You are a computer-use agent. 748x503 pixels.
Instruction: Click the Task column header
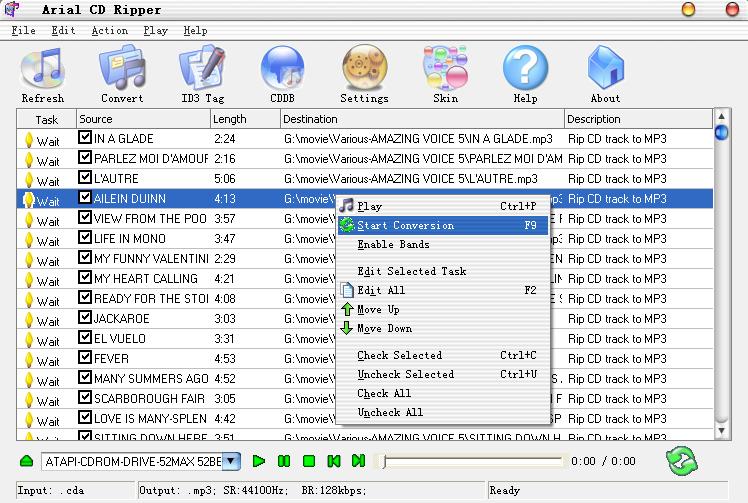(46, 119)
